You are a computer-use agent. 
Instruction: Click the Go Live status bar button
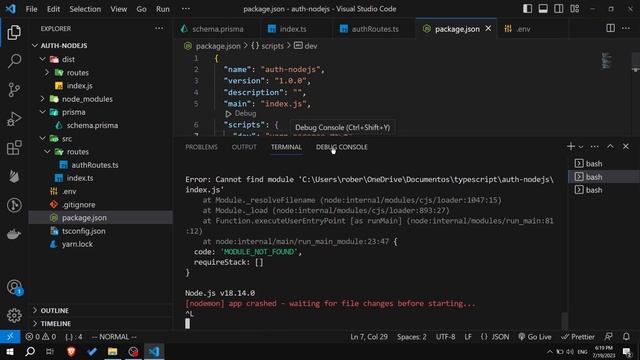click(x=535, y=337)
